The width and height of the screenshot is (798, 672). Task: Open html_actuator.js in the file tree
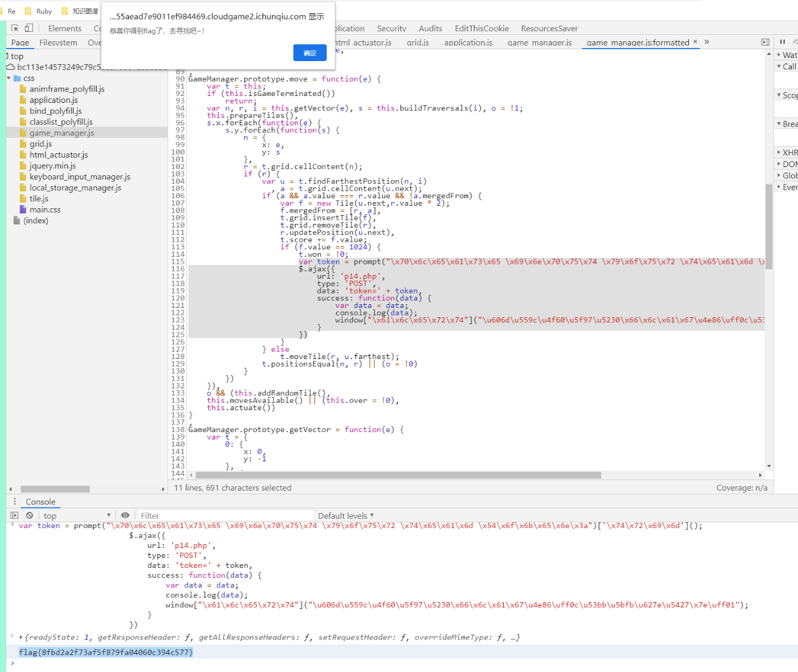59,155
